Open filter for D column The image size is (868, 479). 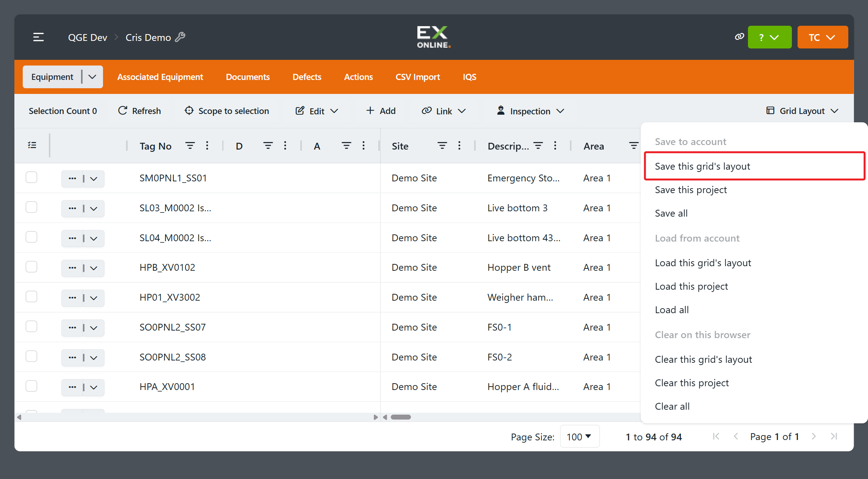[x=268, y=146]
